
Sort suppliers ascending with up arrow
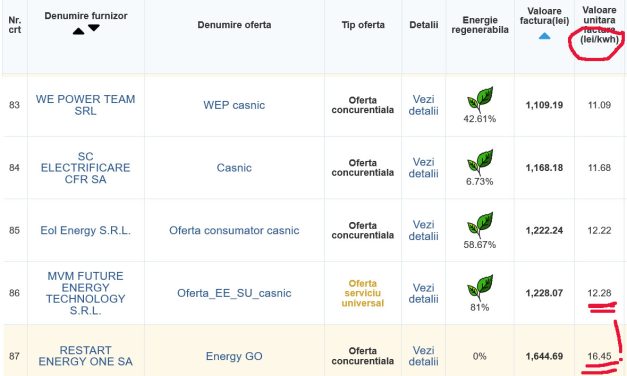[x=78, y=31]
